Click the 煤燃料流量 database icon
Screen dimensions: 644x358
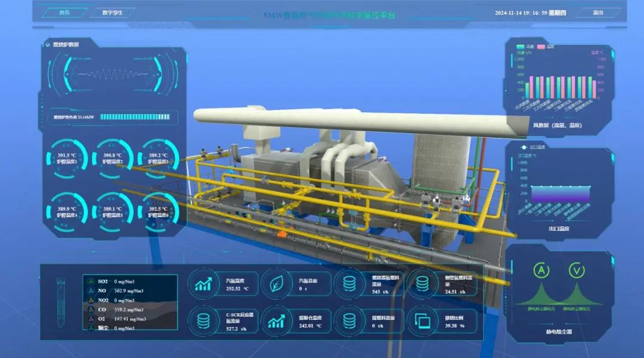pos(349,321)
